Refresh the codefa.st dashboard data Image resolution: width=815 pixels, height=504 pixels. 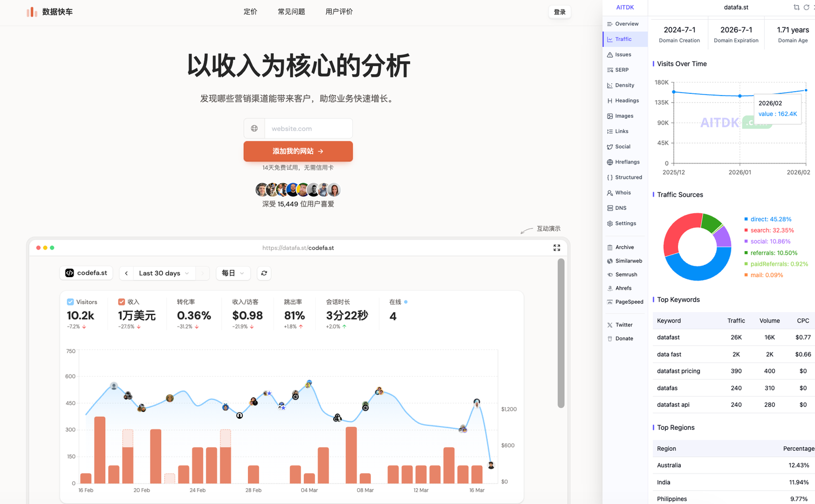point(264,273)
